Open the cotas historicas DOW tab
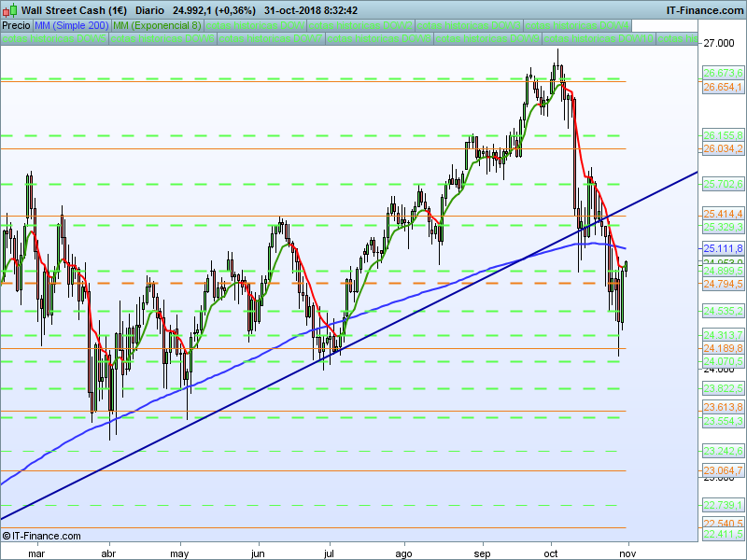This screenshot has width=747, height=560. 255,25
